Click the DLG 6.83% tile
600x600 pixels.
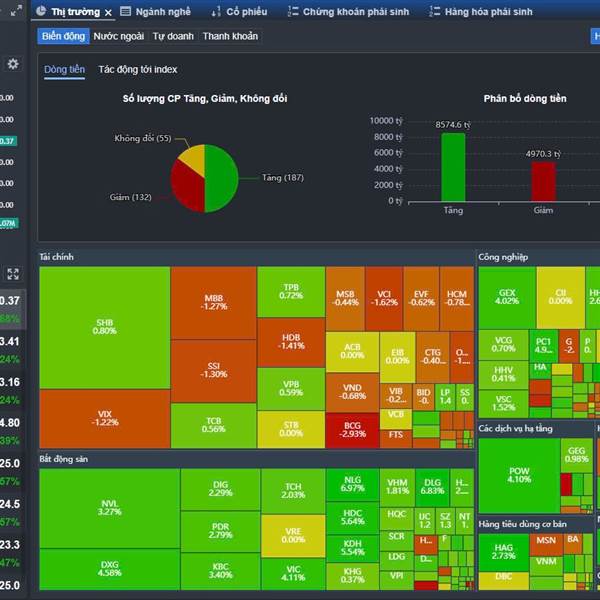tap(432, 488)
